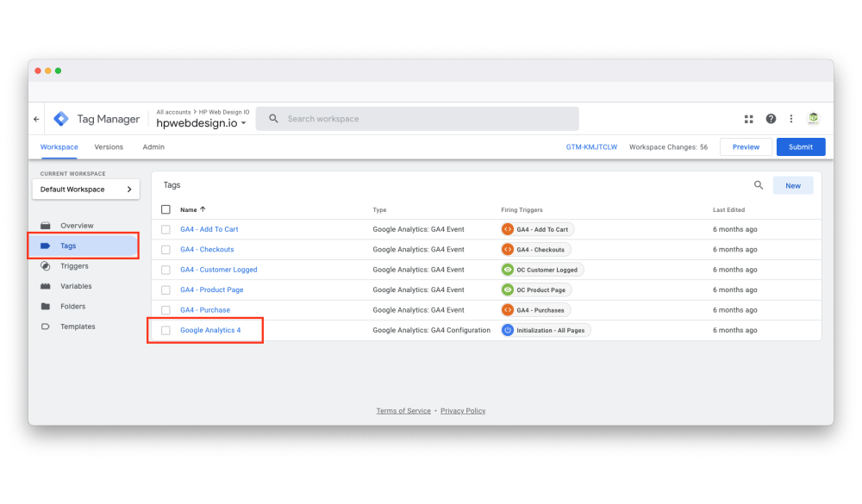Open the help question mark icon
Screen dimensions: 862x504
click(x=771, y=119)
